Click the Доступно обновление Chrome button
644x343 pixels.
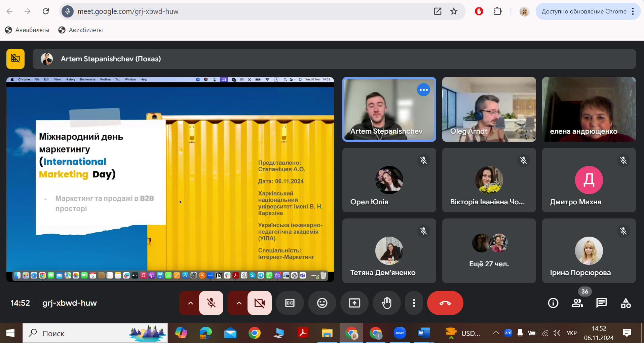click(583, 11)
